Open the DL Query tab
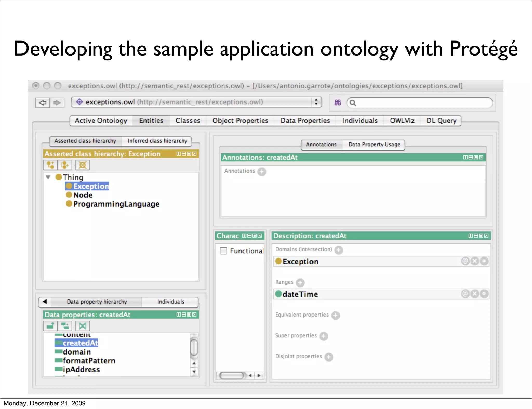The width and height of the screenshot is (532, 409). pos(441,121)
